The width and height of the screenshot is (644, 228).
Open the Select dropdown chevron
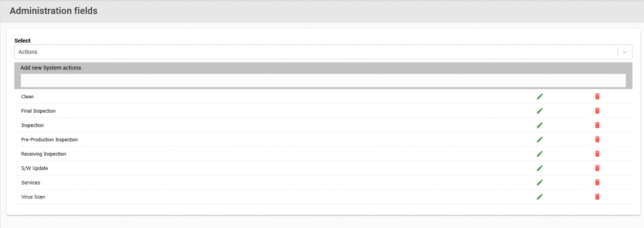[x=625, y=52]
